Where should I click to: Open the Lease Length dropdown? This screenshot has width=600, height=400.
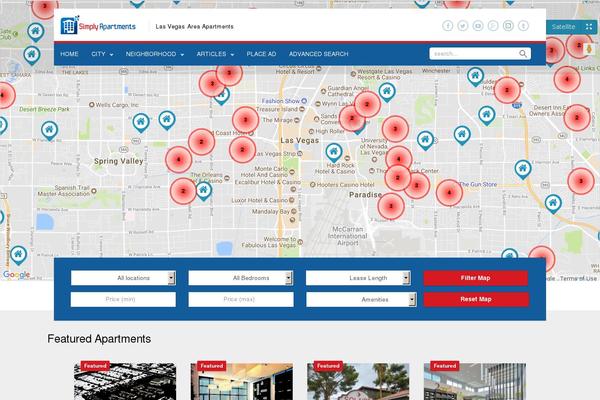pos(358,278)
